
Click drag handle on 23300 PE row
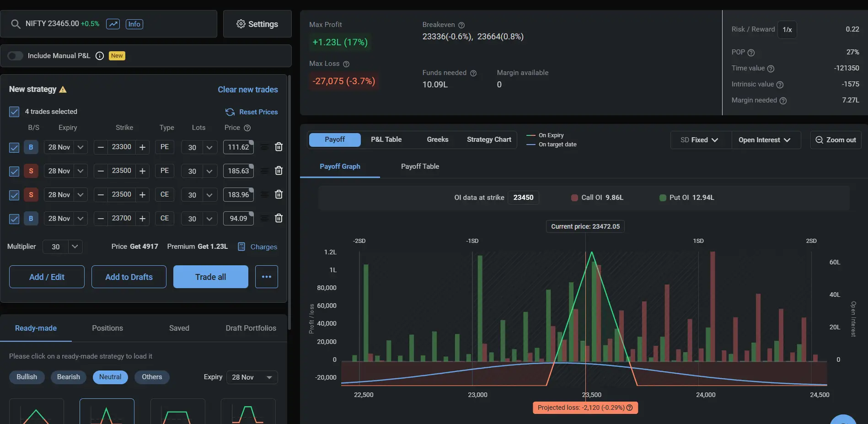(x=264, y=147)
